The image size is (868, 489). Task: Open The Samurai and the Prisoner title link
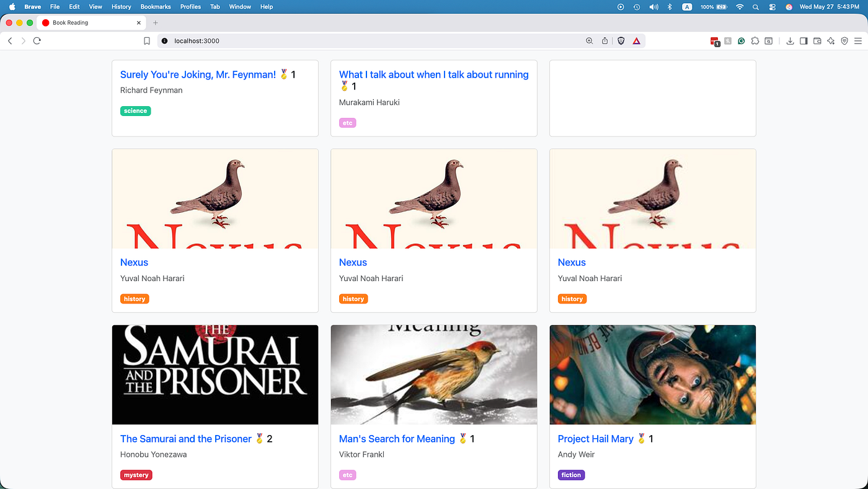pos(186,439)
